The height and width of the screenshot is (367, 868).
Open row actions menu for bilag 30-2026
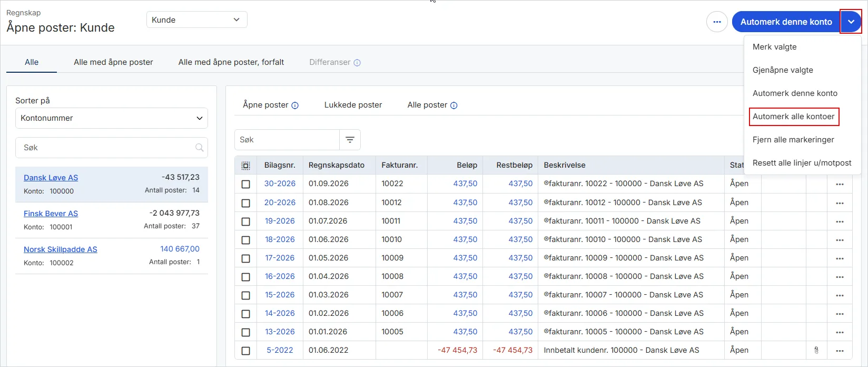click(840, 184)
